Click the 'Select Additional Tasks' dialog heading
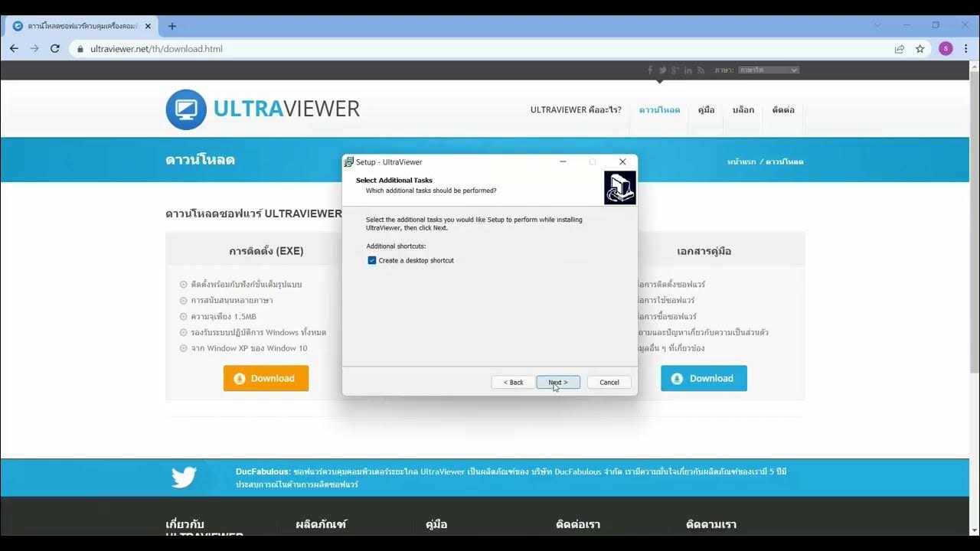 394,181
